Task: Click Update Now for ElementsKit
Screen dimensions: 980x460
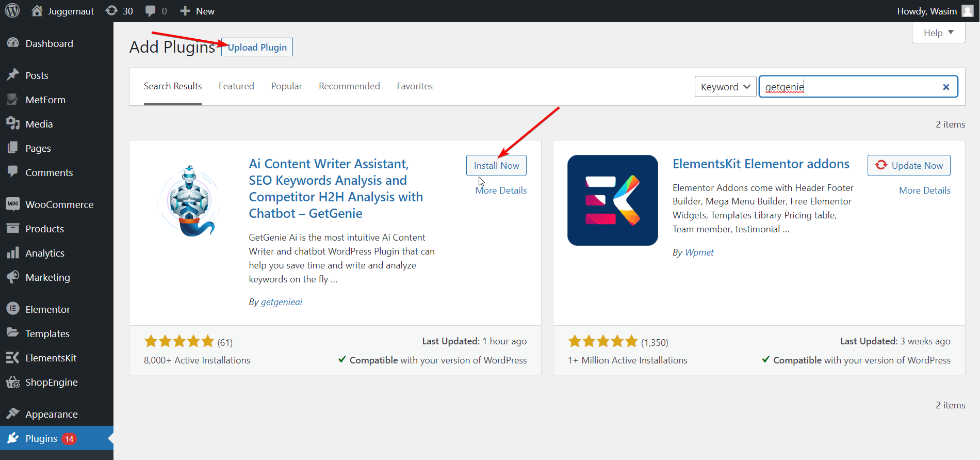Action: pos(909,165)
